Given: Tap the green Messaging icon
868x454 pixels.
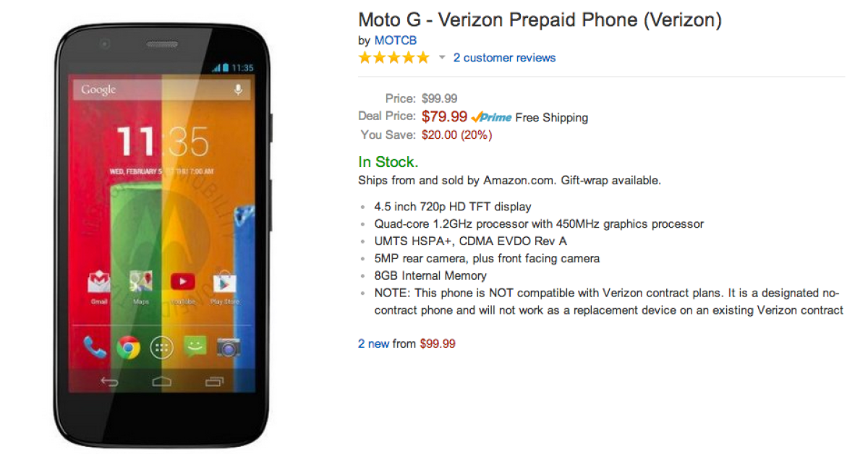Looking at the screenshot, I should pos(195,348).
